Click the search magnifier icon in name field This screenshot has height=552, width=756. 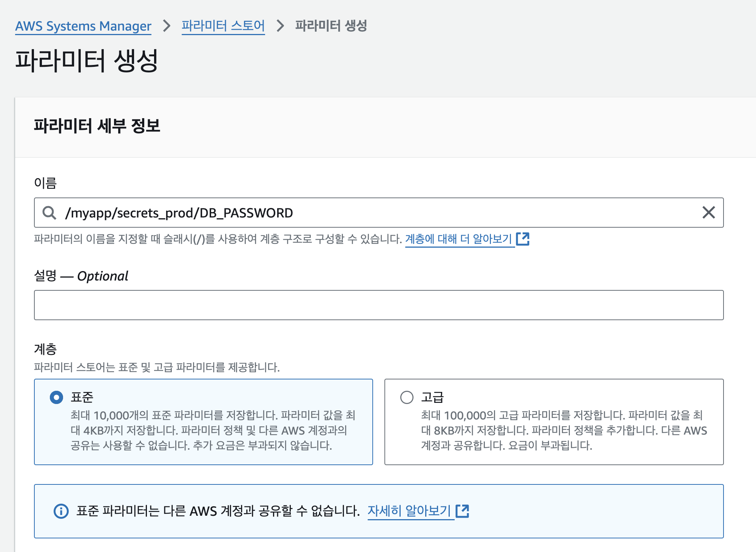[x=49, y=213]
